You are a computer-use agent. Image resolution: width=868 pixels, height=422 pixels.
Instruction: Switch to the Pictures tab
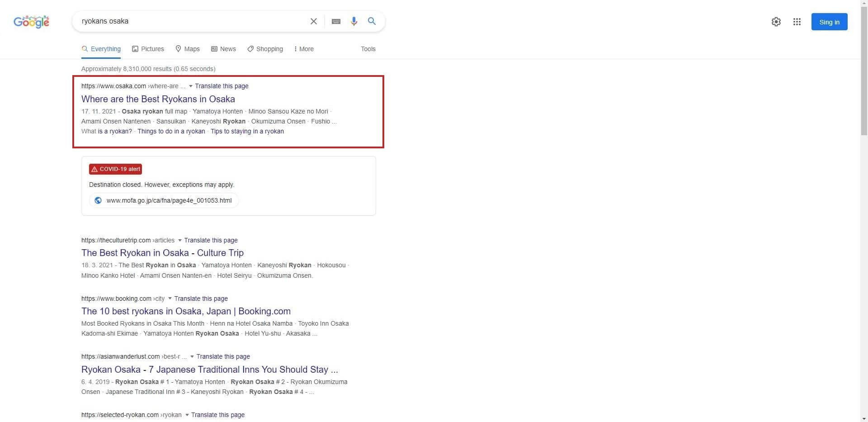point(148,49)
